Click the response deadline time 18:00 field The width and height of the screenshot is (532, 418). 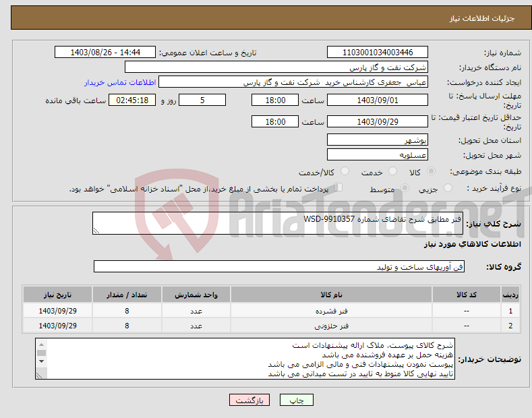click(x=275, y=100)
